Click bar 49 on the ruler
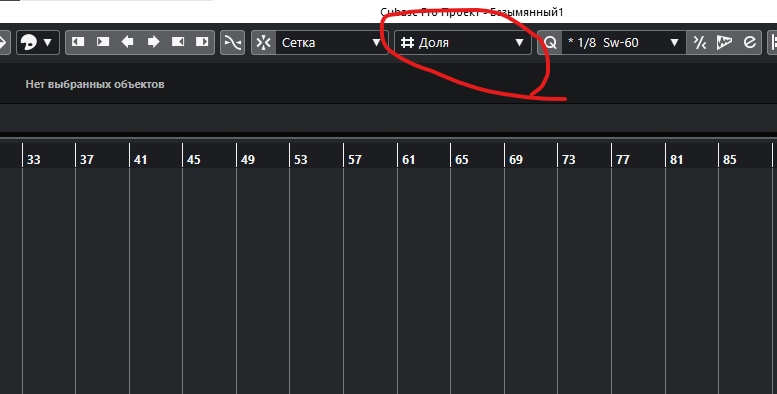The width and height of the screenshot is (777, 394). tap(247, 160)
